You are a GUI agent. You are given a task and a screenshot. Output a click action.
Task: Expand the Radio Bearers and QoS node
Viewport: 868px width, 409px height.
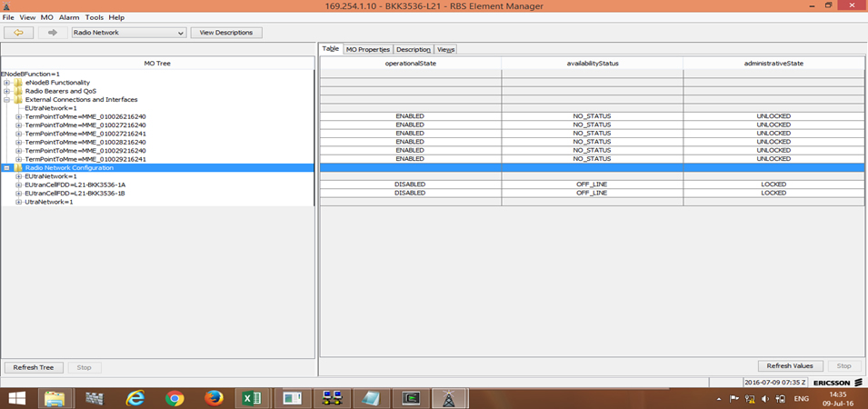(6, 91)
